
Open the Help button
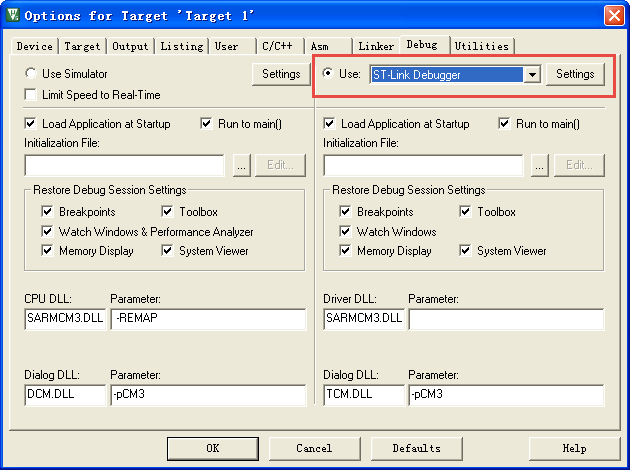575,448
